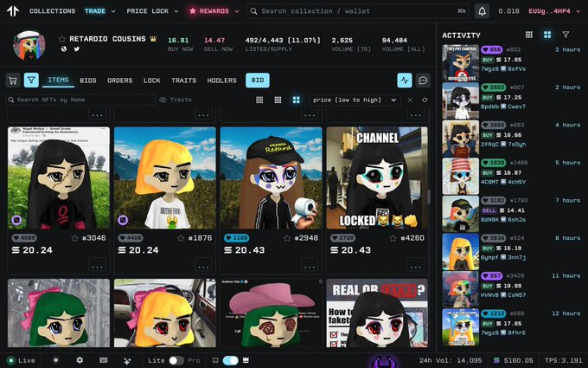Open keyboard shortcuts icon
The width and height of the screenshot is (588, 368).
(104, 360)
